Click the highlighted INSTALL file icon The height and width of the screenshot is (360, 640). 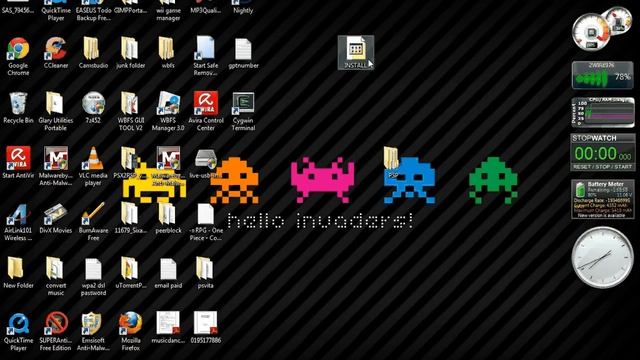pos(356,52)
